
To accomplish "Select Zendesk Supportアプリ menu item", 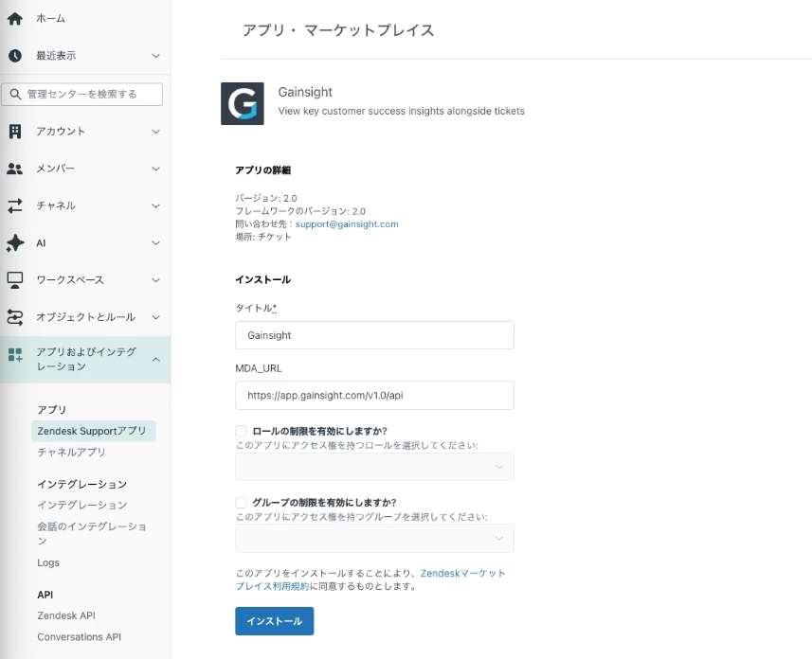I will [x=93, y=431].
